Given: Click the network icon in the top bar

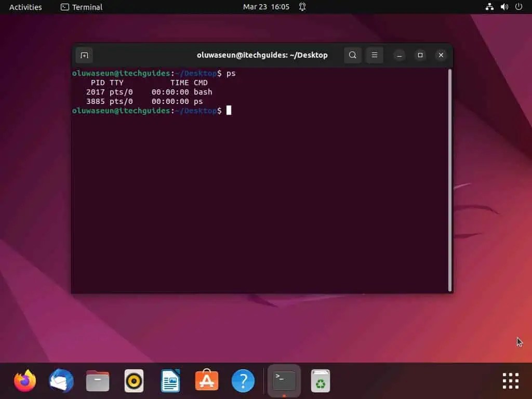Looking at the screenshot, I should (489, 7).
